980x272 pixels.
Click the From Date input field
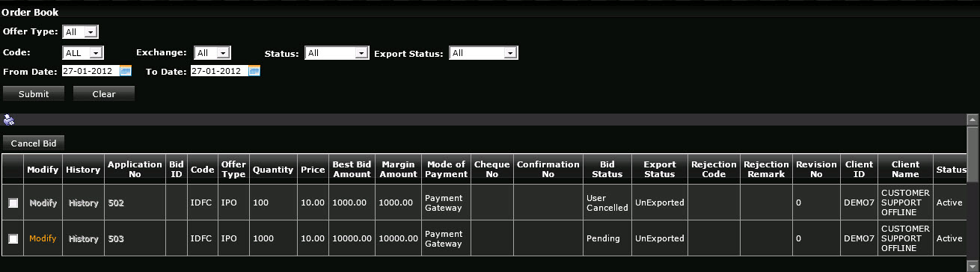click(90, 71)
